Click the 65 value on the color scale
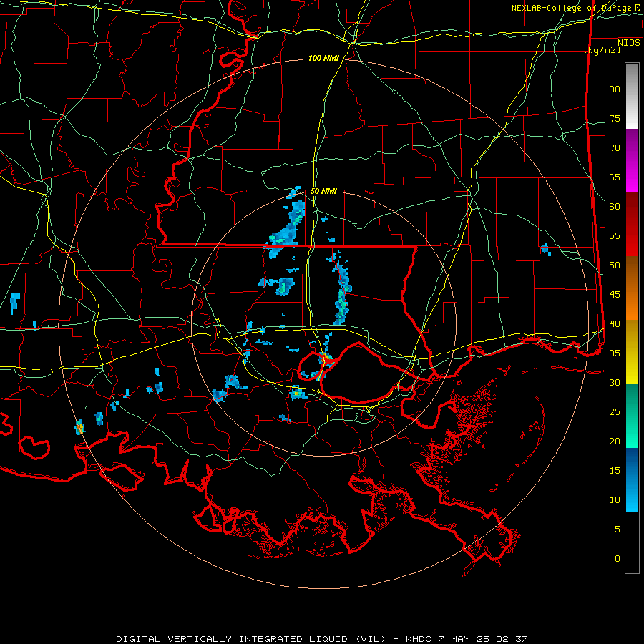Screen dimensions: 644x644 [615, 177]
